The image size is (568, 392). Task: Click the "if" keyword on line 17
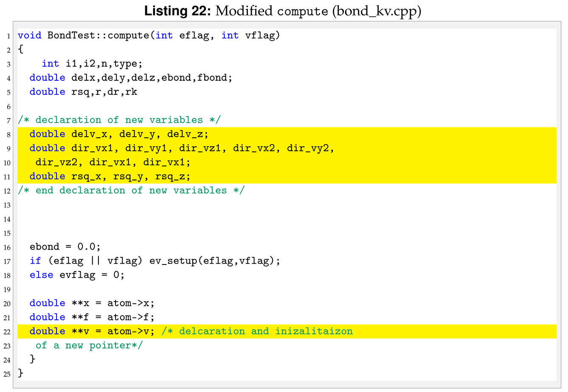[x=36, y=261]
